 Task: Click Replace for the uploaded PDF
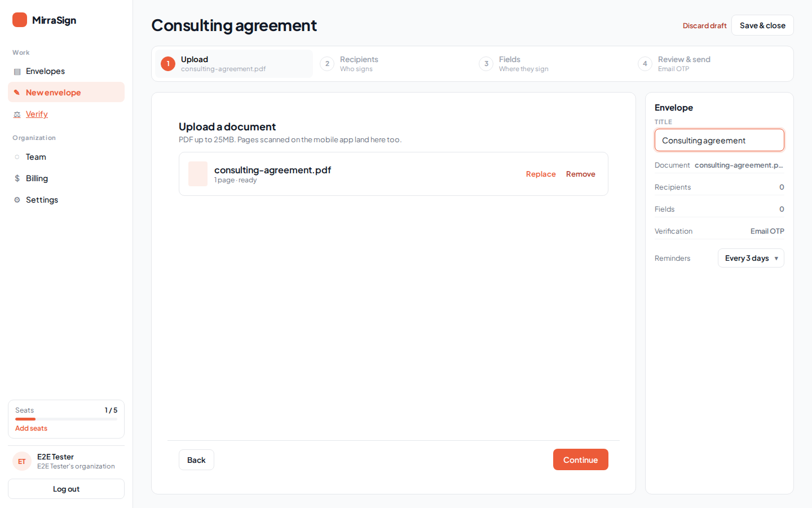[541, 174]
